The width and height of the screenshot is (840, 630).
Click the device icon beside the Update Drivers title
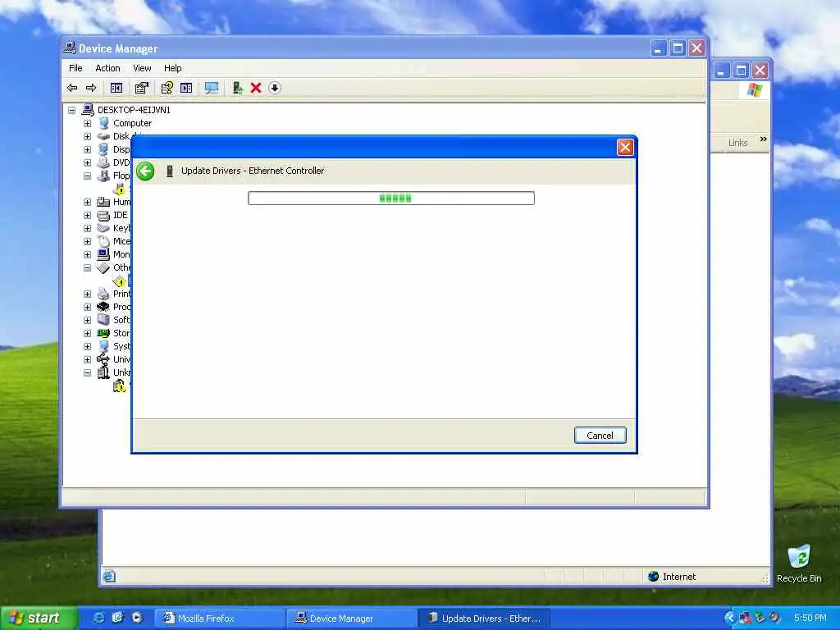(169, 171)
